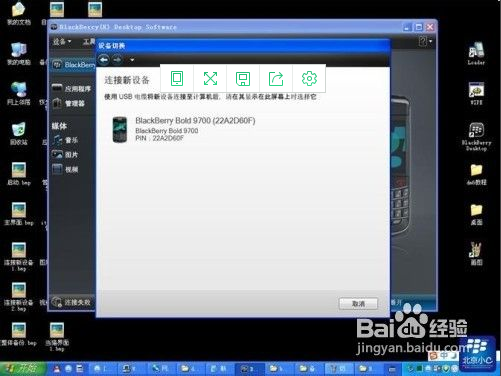Open the help icon dropdown in the menu bar
The width and height of the screenshot is (501, 376).
425,42
